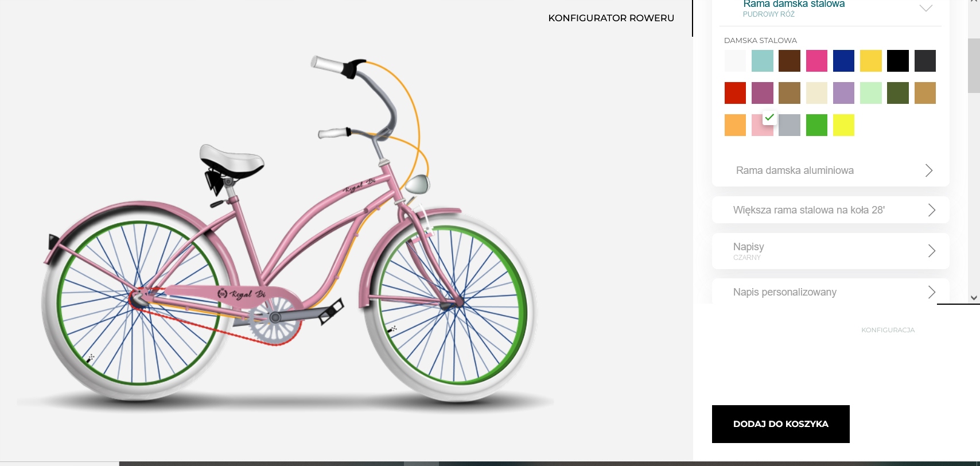Click the options panel scrollbar down arrow
The width and height of the screenshot is (980, 466).
tap(974, 298)
